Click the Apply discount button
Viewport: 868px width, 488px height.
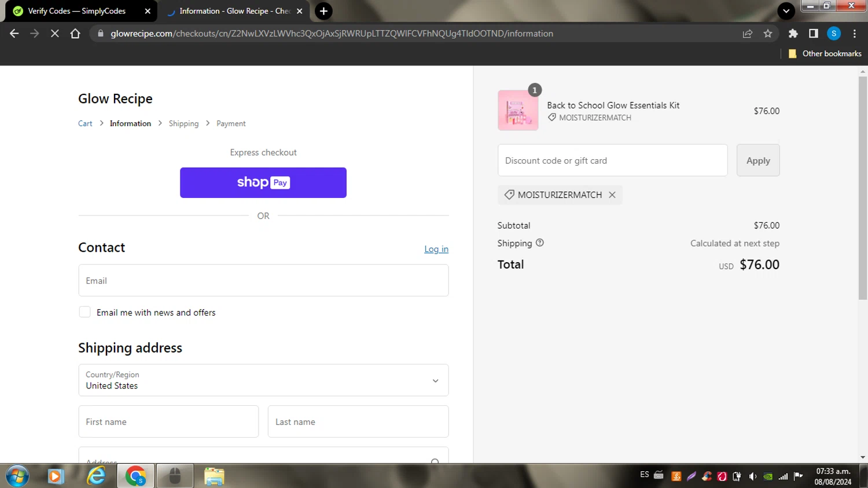(x=758, y=160)
